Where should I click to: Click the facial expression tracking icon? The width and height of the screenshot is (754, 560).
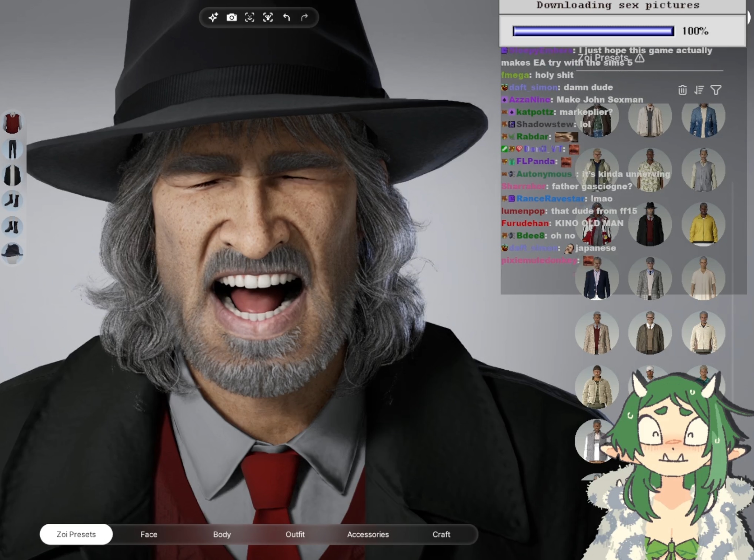pos(268,17)
